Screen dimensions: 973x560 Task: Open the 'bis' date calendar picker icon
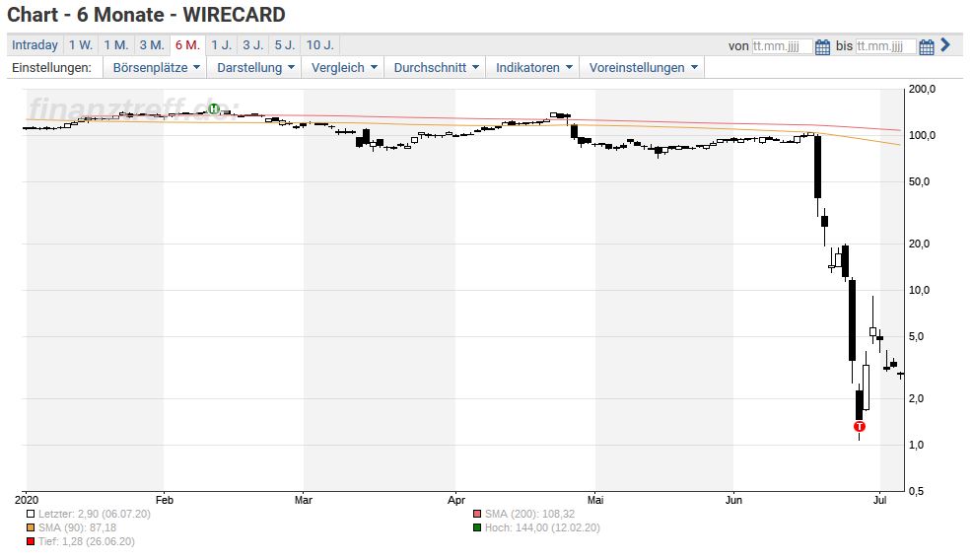tap(927, 46)
